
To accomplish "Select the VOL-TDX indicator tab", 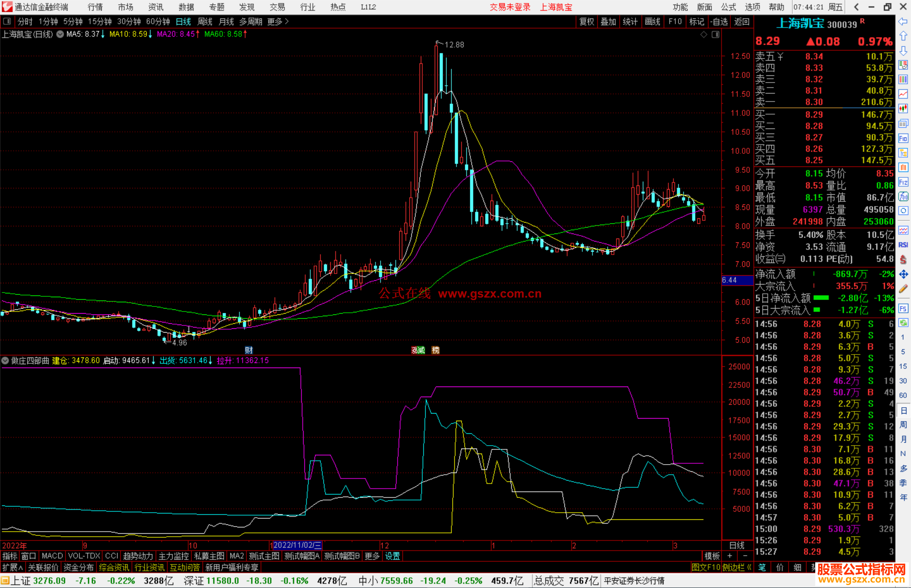I will pos(84,556).
